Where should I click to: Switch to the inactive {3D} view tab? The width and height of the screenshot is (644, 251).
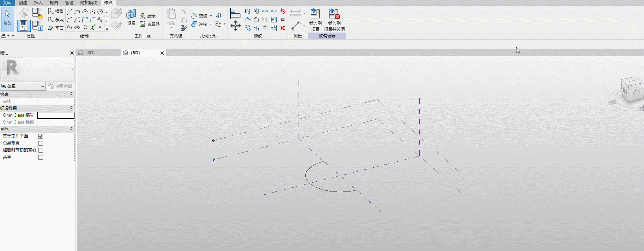click(x=98, y=53)
